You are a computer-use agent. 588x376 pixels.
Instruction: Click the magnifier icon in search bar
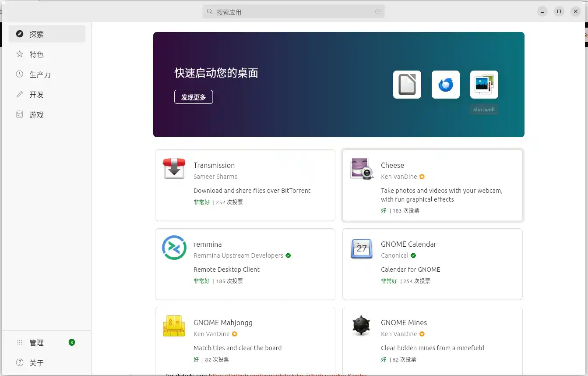tap(210, 12)
